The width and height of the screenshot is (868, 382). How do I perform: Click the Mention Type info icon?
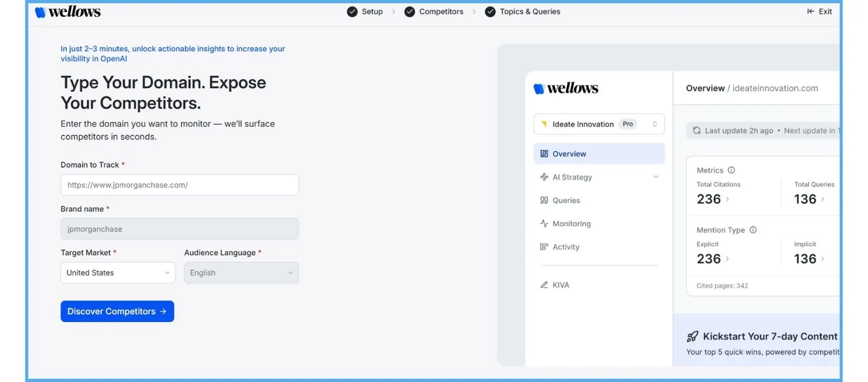pyautogui.click(x=753, y=230)
